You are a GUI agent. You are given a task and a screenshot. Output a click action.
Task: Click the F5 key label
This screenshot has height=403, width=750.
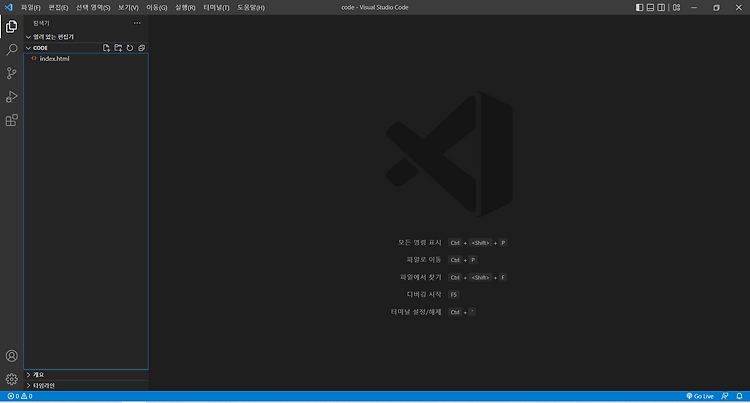point(453,294)
